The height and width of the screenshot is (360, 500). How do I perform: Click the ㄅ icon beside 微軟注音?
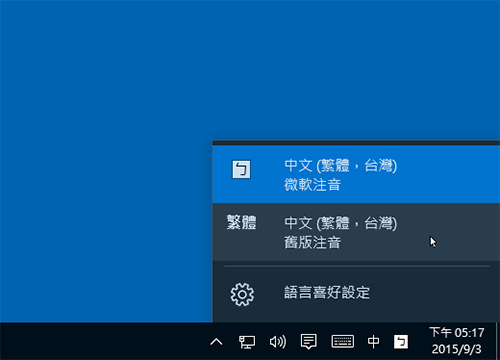241,169
